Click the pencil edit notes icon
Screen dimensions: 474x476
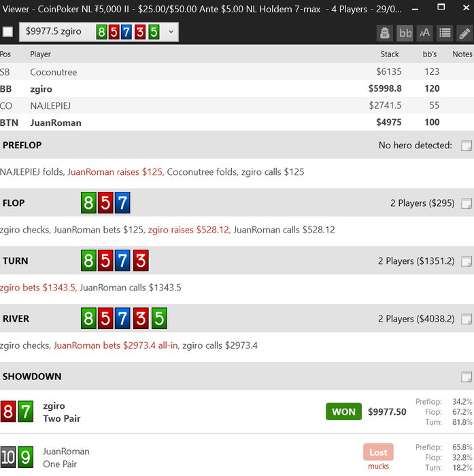(x=464, y=33)
